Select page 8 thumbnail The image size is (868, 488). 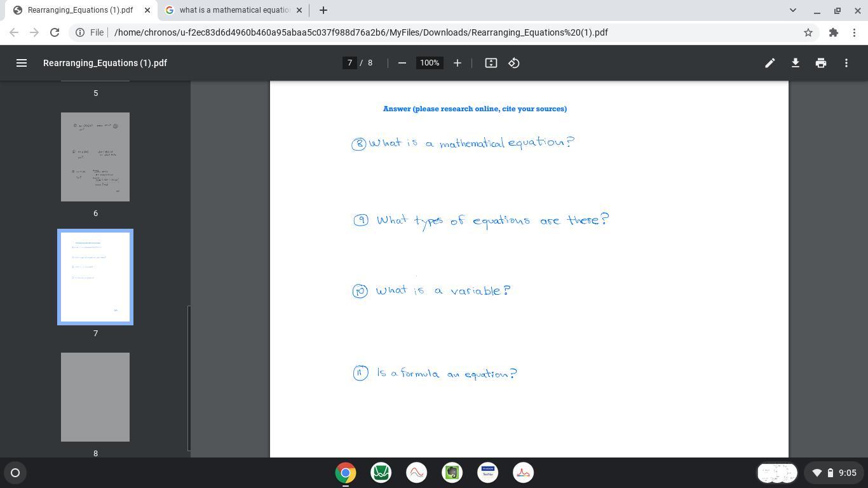point(95,397)
